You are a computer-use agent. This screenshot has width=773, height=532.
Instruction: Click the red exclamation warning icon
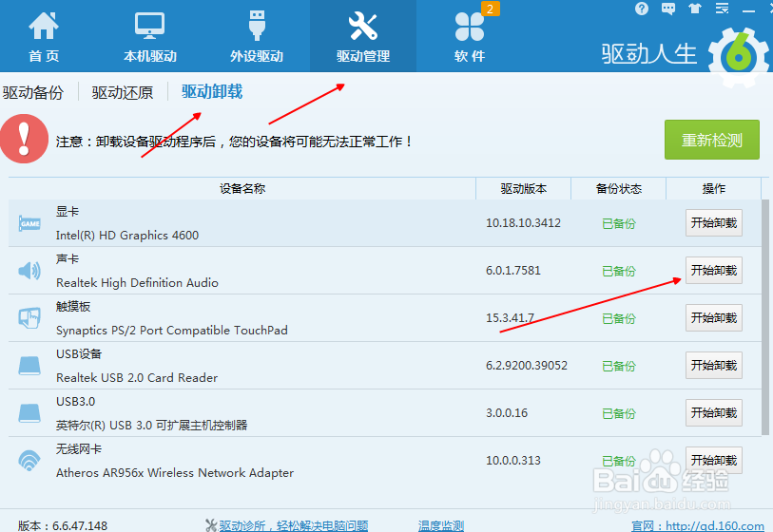tap(24, 139)
